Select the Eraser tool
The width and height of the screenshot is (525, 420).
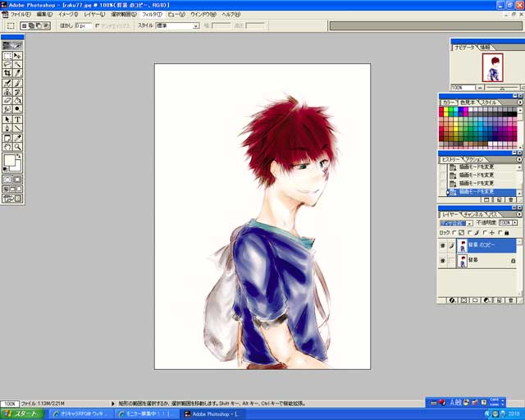(x=7, y=100)
